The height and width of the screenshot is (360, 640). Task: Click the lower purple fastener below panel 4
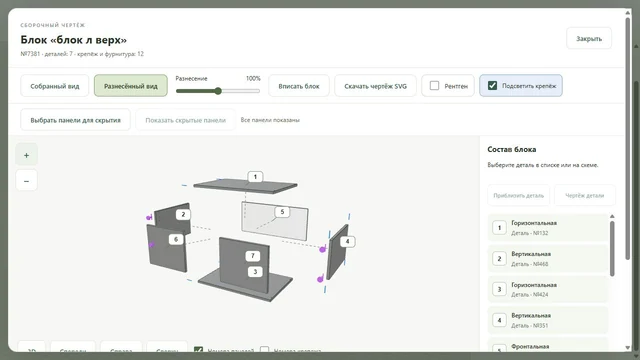click(x=320, y=279)
